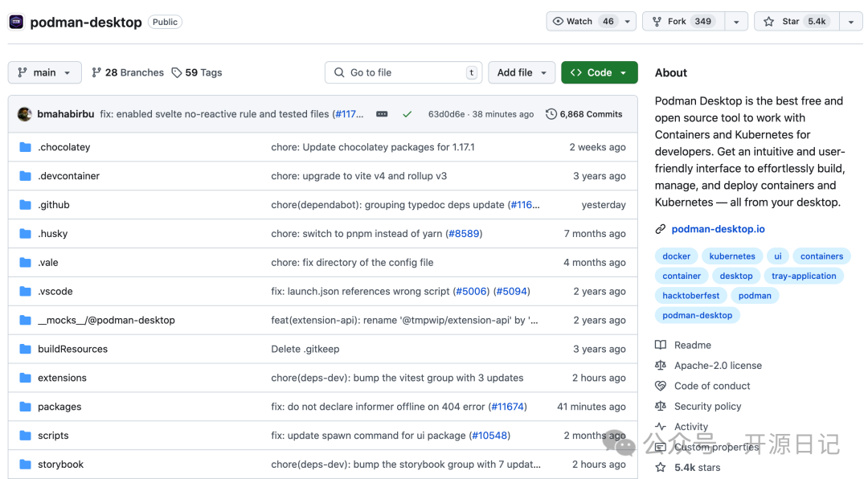Click the green commit status checkmark
The image size is (868, 479).
(x=407, y=114)
